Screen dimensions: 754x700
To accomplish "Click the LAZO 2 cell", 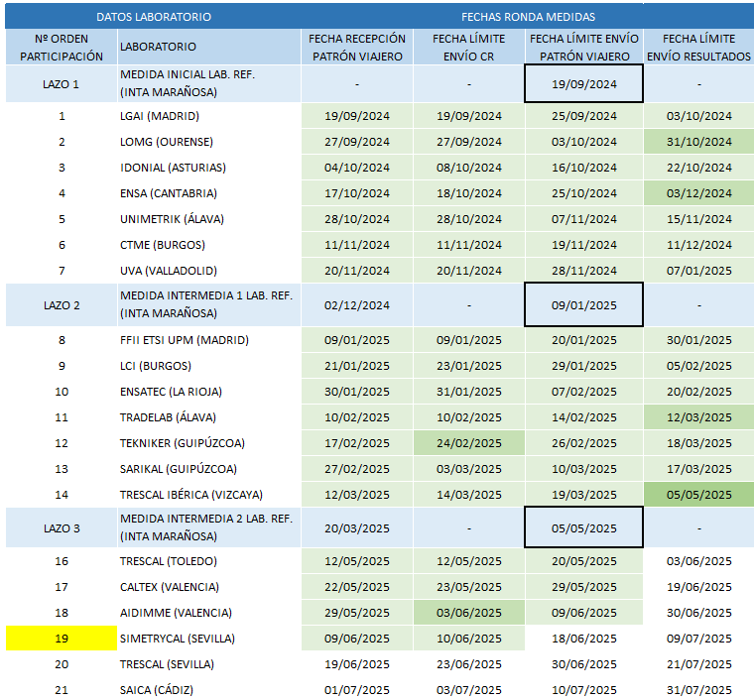I will [62, 305].
